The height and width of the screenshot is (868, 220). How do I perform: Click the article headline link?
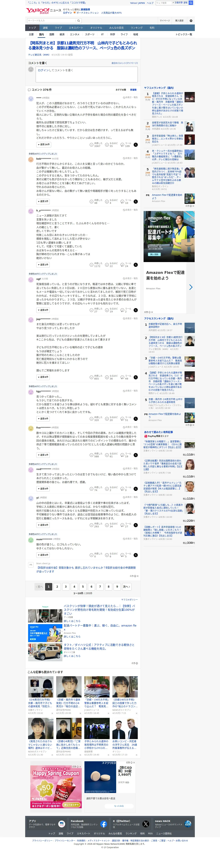[83, 46]
